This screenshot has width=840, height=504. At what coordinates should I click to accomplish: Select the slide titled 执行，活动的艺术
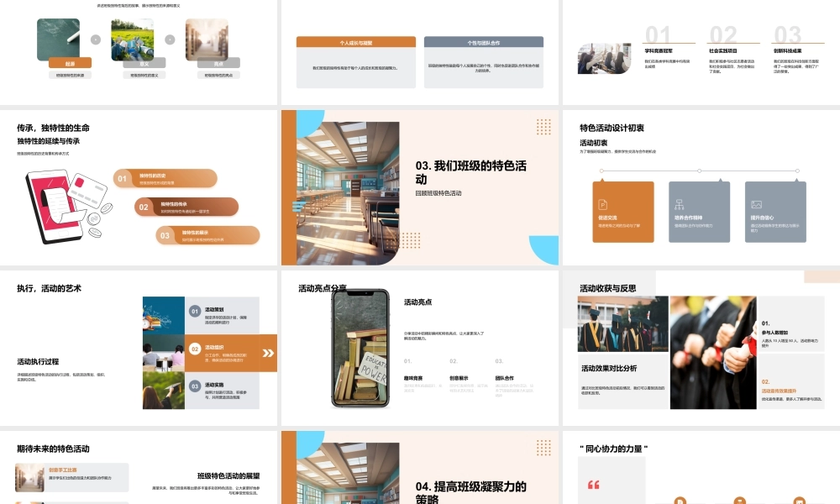pos(139,348)
